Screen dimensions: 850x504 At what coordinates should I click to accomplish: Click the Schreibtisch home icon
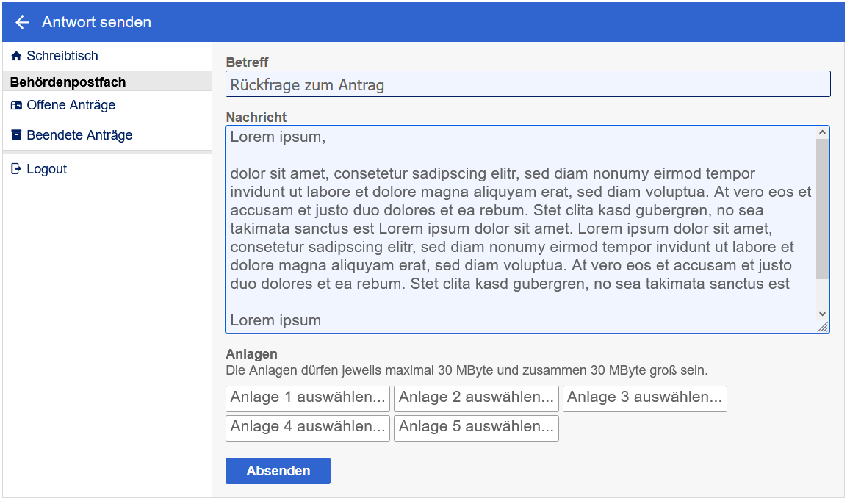tap(16, 57)
